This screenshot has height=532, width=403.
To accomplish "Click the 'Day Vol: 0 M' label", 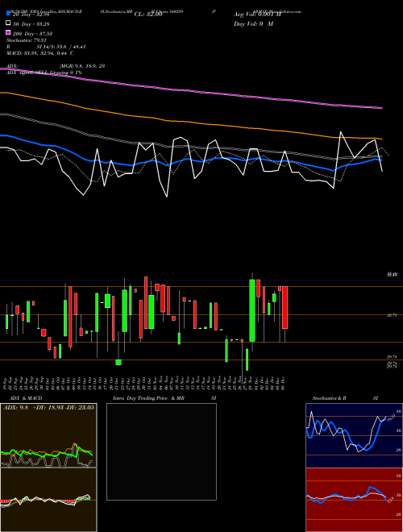I will pos(253,24).
